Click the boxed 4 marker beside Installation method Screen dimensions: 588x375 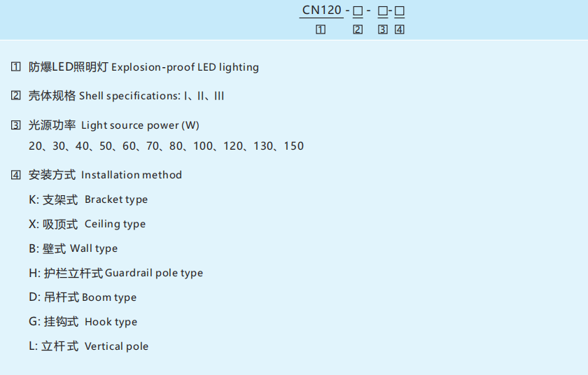(16, 175)
